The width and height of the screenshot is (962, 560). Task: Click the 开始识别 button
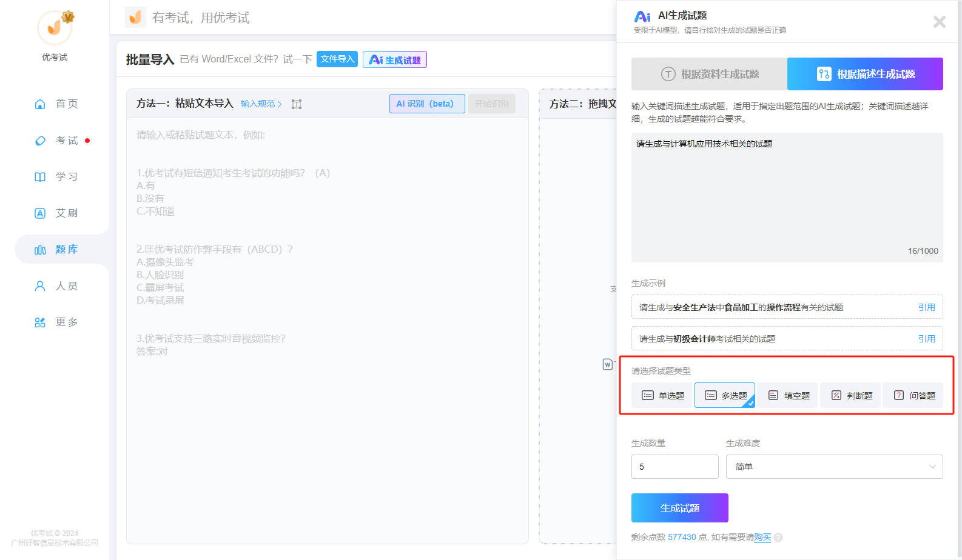(x=492, y=104)
